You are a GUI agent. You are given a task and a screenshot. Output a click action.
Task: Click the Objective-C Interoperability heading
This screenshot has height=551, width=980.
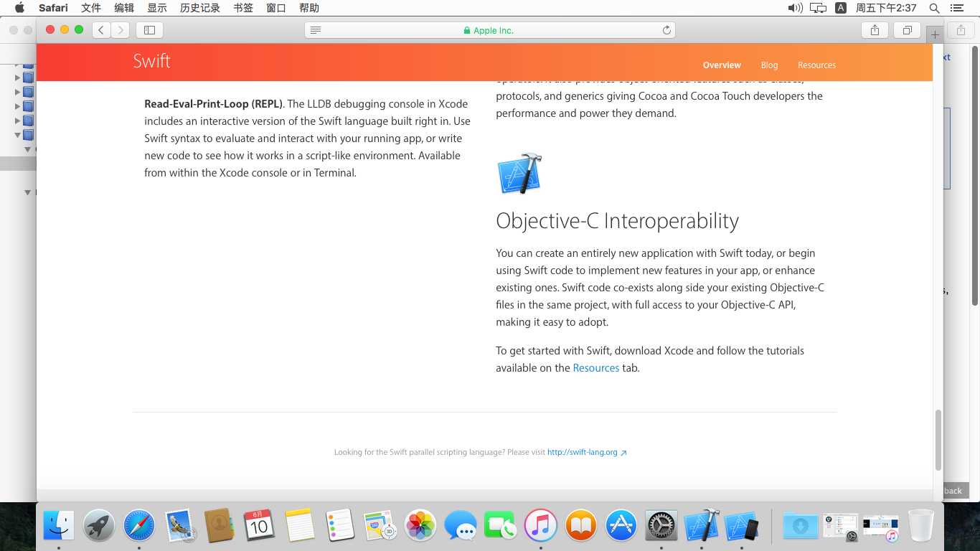click(617, 221)
